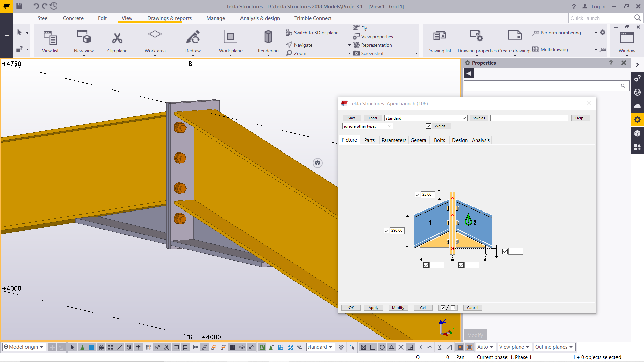Open the View list icon
The height and width of the screenshot is (362, 644).
click(x=50, y=38)
